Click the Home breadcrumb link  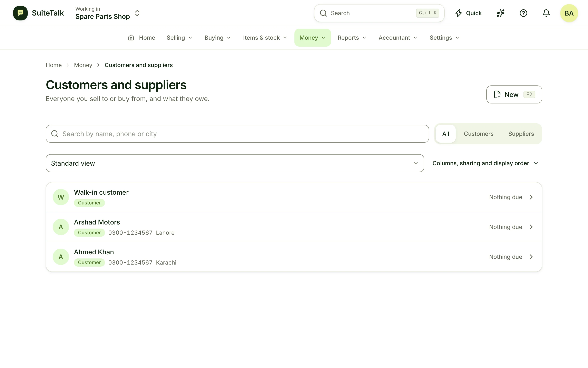click(x=54, y=65)
